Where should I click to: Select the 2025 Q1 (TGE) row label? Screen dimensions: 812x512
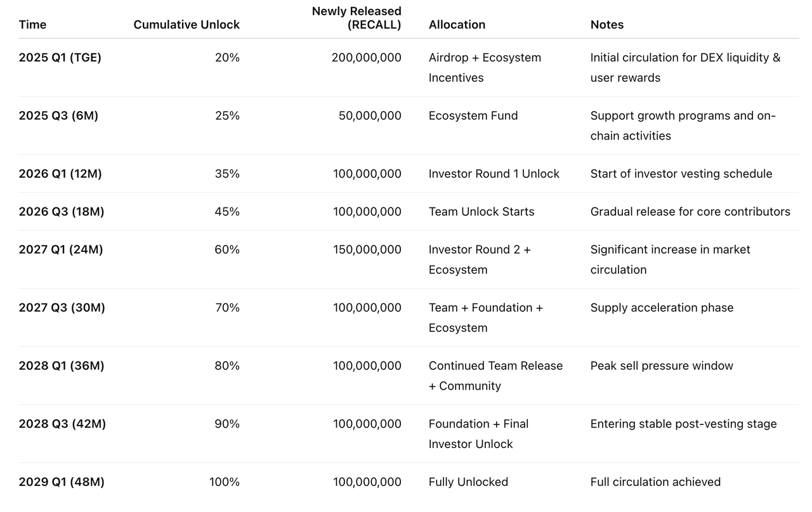point(60,58)
